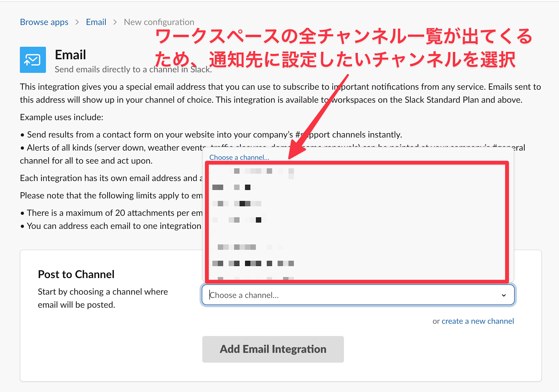This screenshot has width=559, height=392.
Task: Click the Add Email Integration button
Action: coord(273,349)
